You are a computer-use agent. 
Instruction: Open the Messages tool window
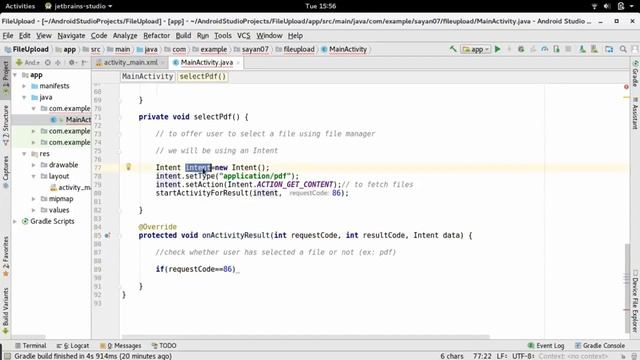click(120, 345)
